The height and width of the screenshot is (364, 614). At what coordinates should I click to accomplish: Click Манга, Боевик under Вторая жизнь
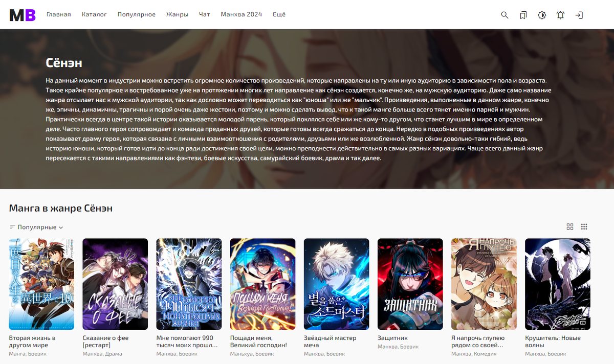click(29, 354)
